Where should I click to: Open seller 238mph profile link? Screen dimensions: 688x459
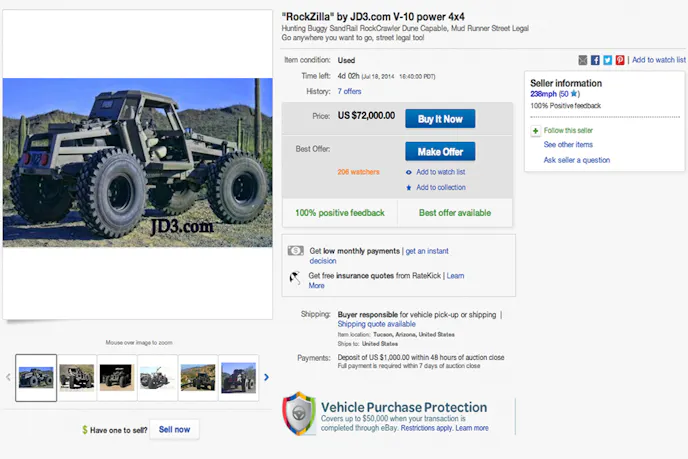543,94
